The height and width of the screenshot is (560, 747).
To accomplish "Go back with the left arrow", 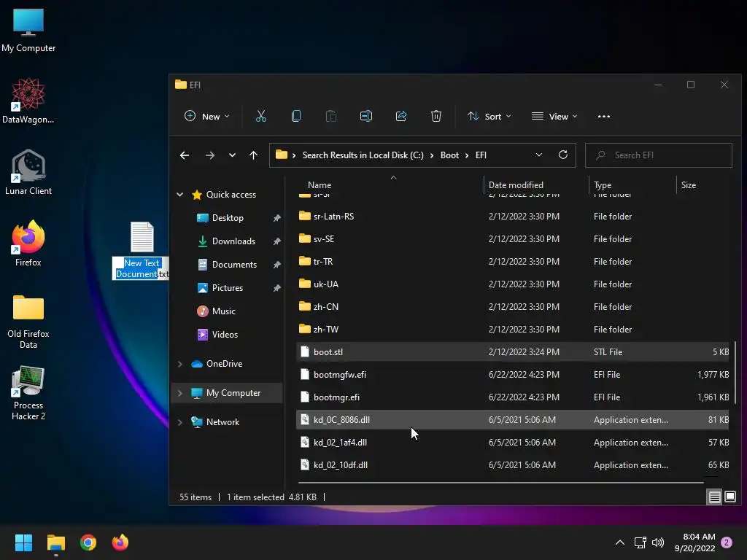I will click(x=185, y=155).
